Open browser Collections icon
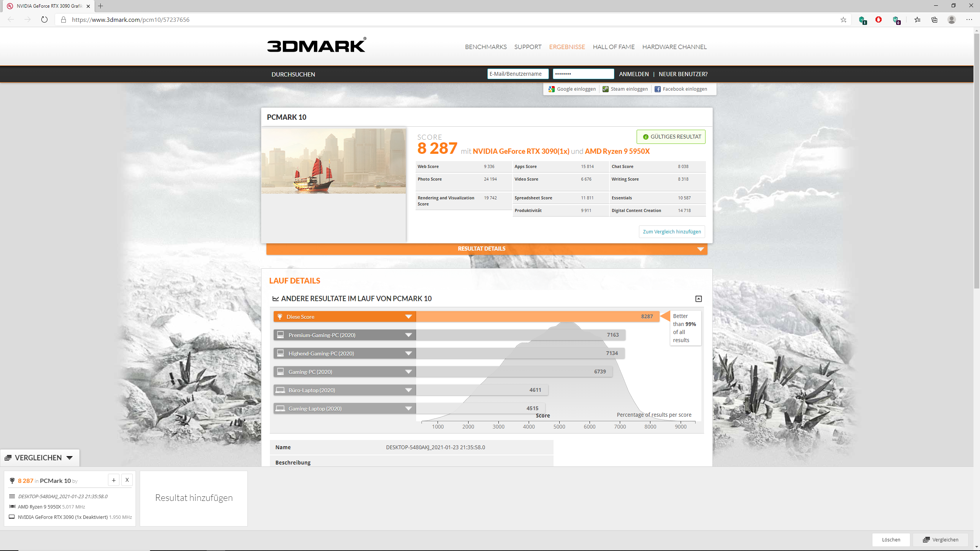Screen dimensions: 980x551 pos(934,20)
